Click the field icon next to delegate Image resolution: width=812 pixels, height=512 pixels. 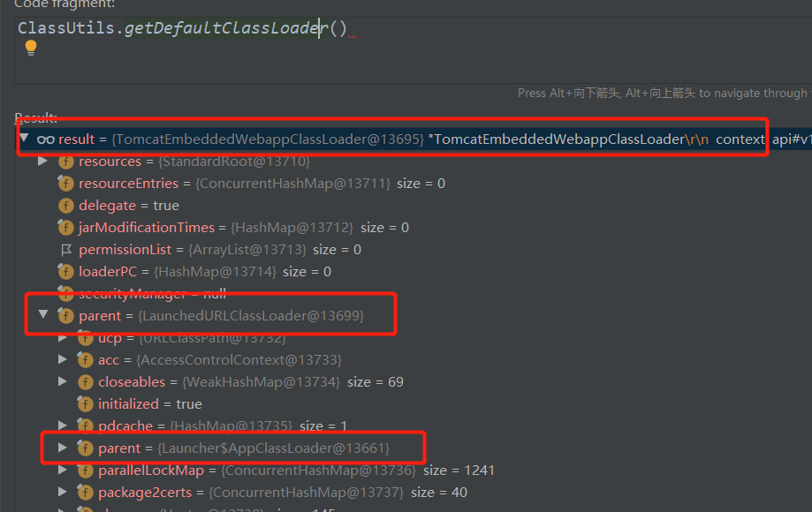pyautogui.click(x=65, y=206)
